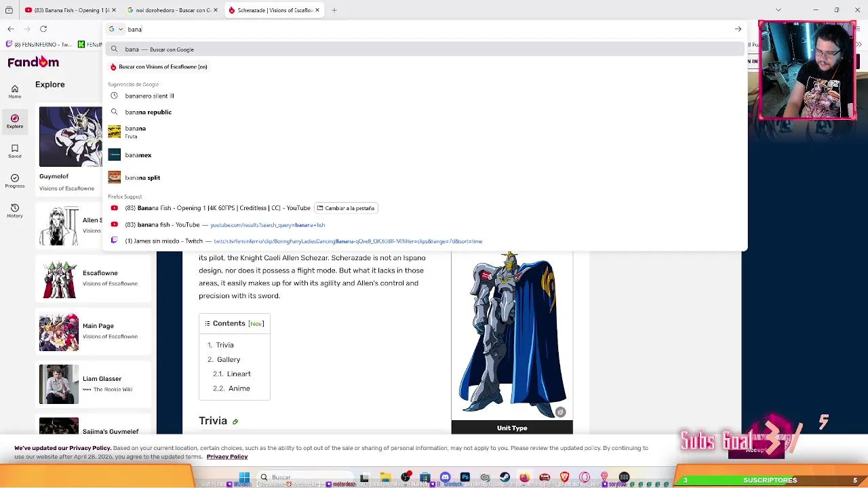
Task: Jump to Trivia in Contents
Action: [x=224, y=345]
